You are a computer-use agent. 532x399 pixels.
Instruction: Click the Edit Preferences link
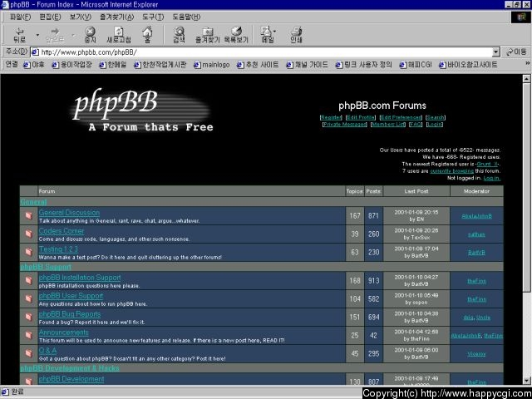(x=401, y=117)
